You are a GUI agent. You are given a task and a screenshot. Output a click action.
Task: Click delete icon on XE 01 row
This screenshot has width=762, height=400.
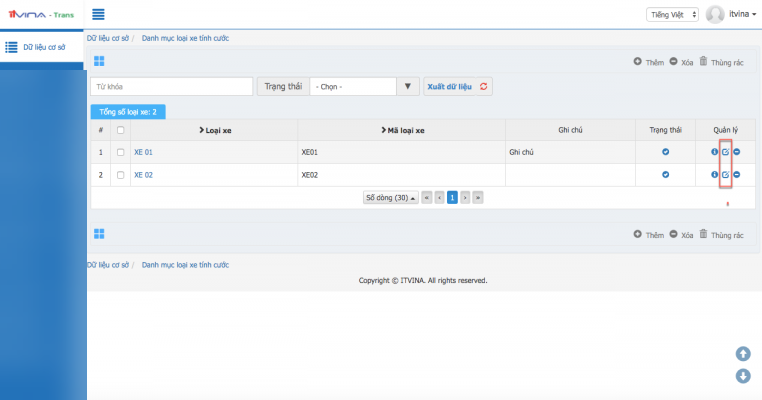[x=737, y=152]
